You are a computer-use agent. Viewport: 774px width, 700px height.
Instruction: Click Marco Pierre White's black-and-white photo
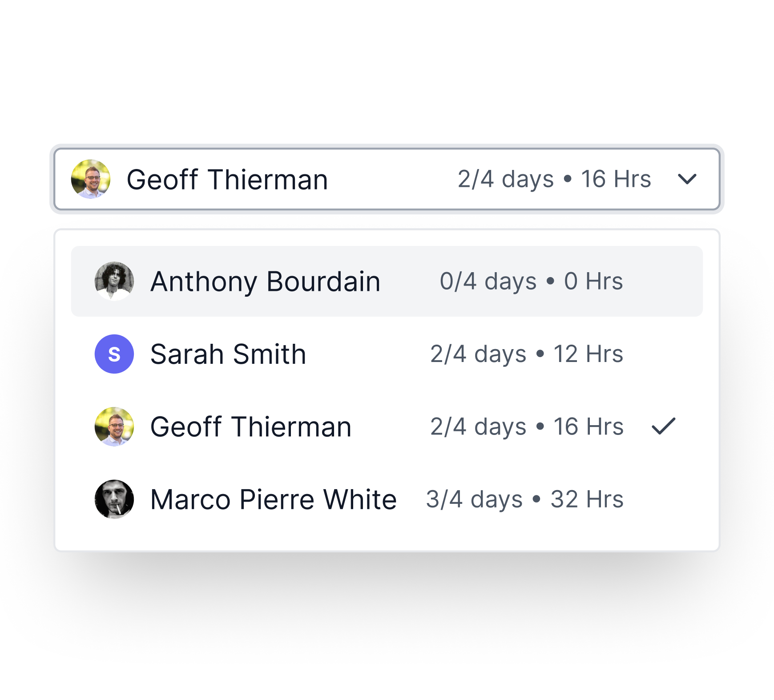(114, 499)
